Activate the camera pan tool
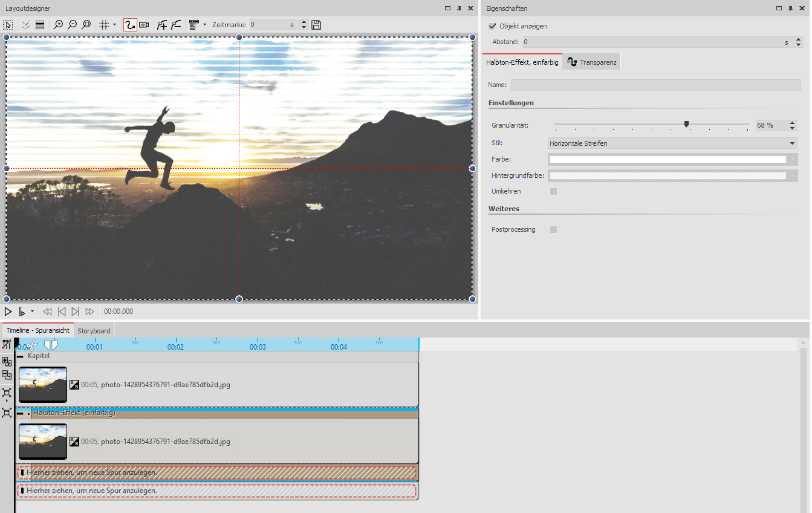Viewport: 812px width, 513px height. point(145,24)
